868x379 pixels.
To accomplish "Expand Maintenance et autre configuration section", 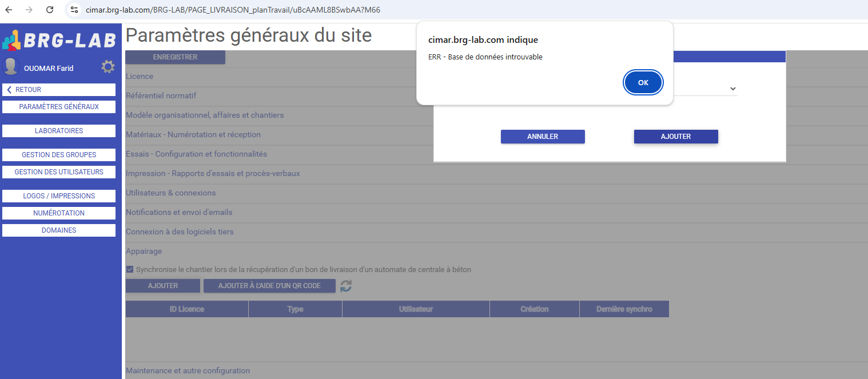I will [x=188, y=370].
